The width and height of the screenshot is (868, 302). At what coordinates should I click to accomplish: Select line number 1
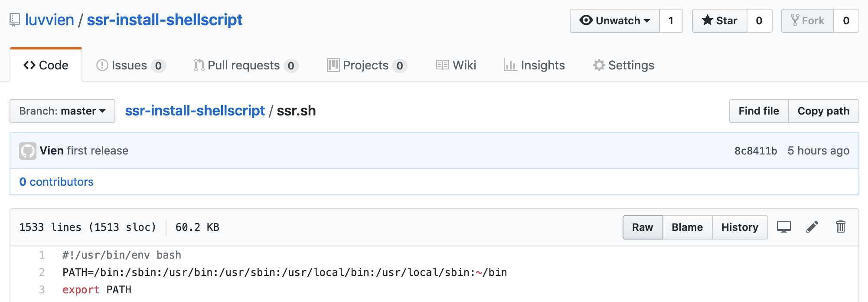(42, 255)
